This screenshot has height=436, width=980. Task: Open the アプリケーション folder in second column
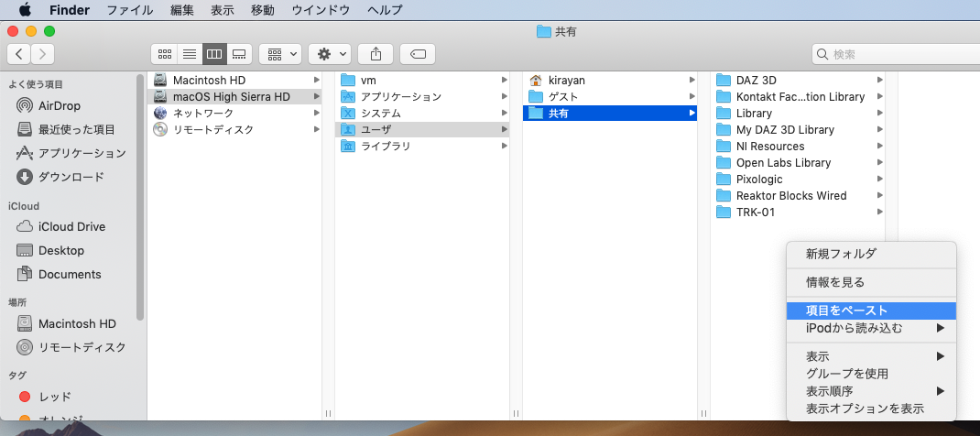[422, 97]
